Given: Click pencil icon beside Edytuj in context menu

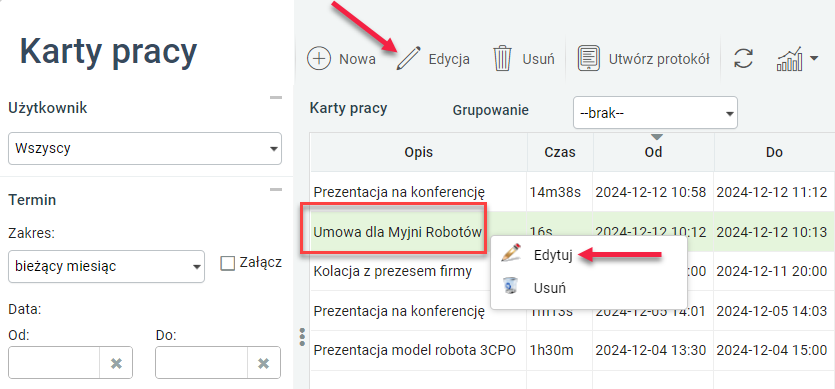Looking at the screenshot, I should [510, 253].
